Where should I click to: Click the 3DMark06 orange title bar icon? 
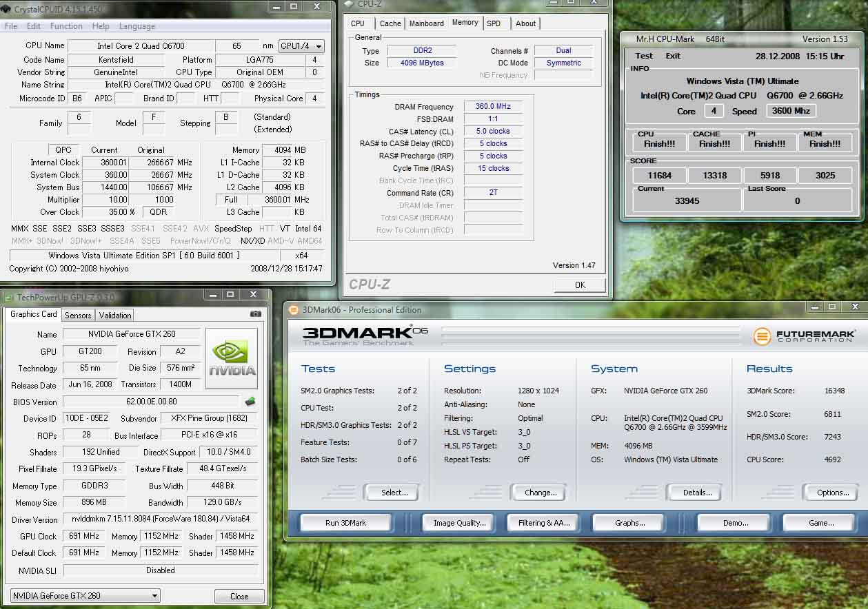[x=293, y=310]
